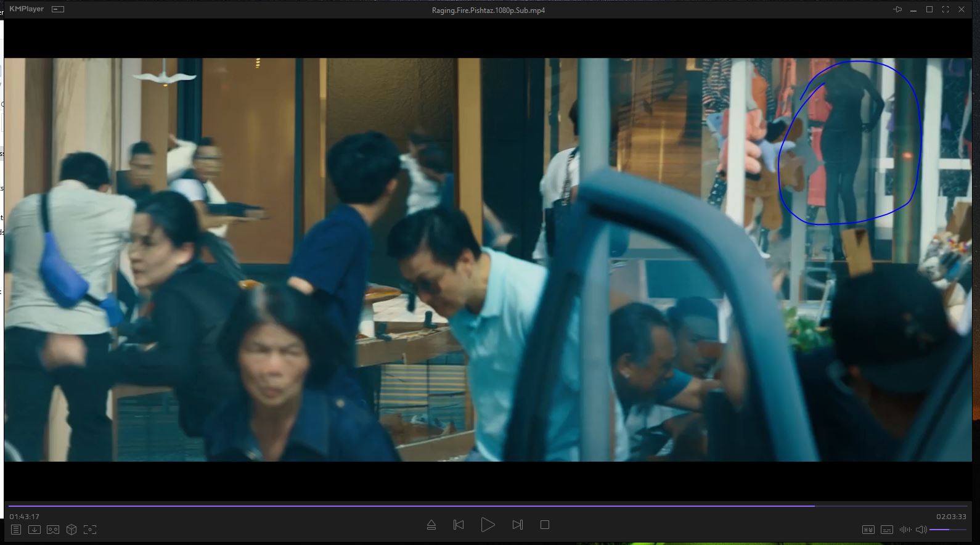Open the KMPlayer main menu
Viewport: 980px width, 545px height.
click(27, 9)
